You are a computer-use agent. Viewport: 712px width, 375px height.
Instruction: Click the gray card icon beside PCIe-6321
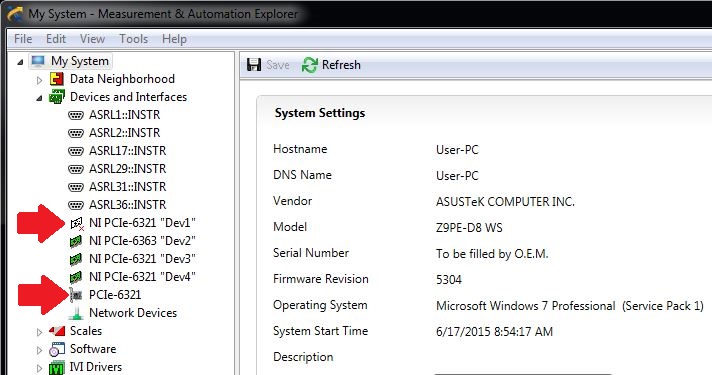76,295
